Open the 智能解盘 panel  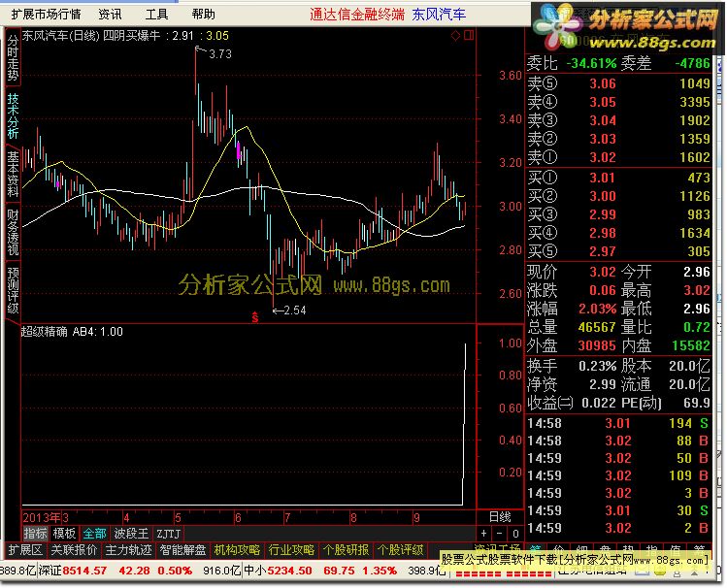pyautogui.click(x=182, y=550)
